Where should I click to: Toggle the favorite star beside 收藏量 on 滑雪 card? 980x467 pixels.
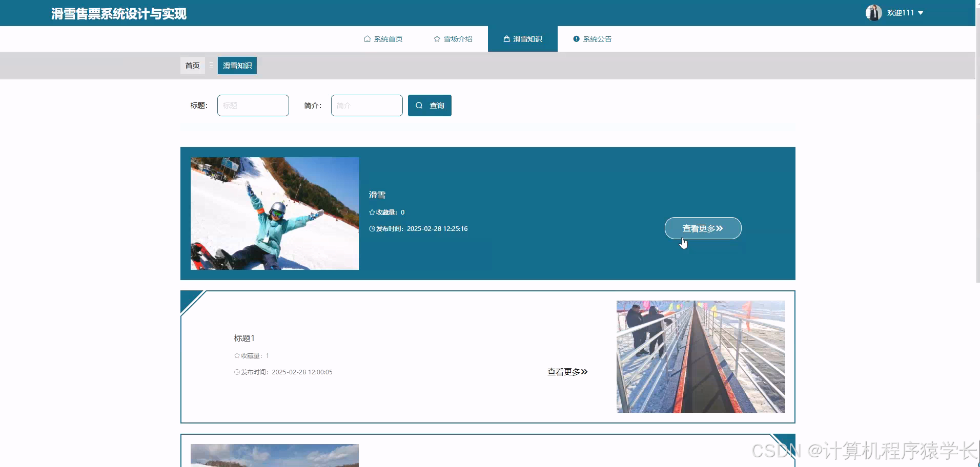(372, 212)
